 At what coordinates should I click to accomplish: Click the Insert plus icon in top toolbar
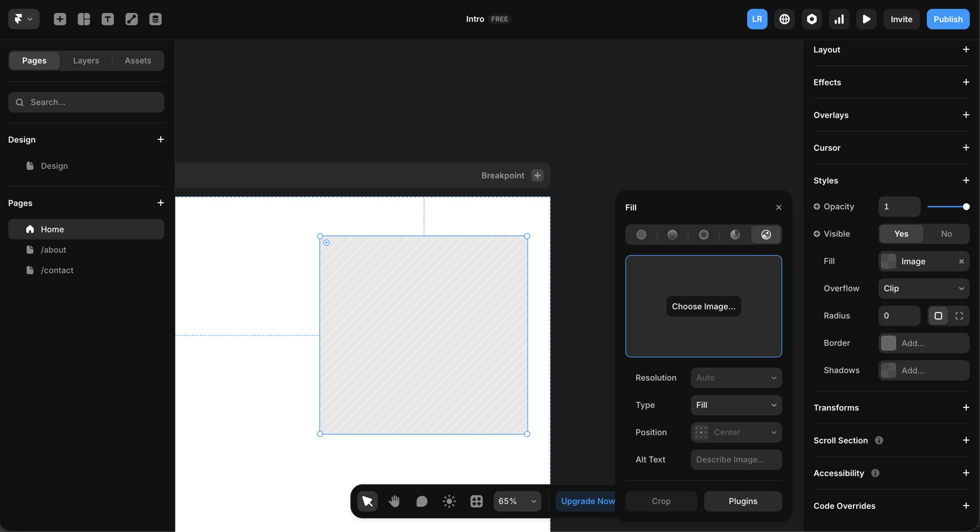[x=60, y=19]
